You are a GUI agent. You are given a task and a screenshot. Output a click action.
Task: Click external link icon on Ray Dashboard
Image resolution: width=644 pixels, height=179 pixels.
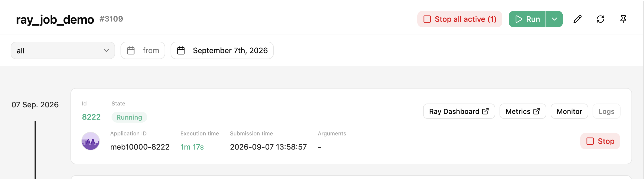[x=485, y=111]
